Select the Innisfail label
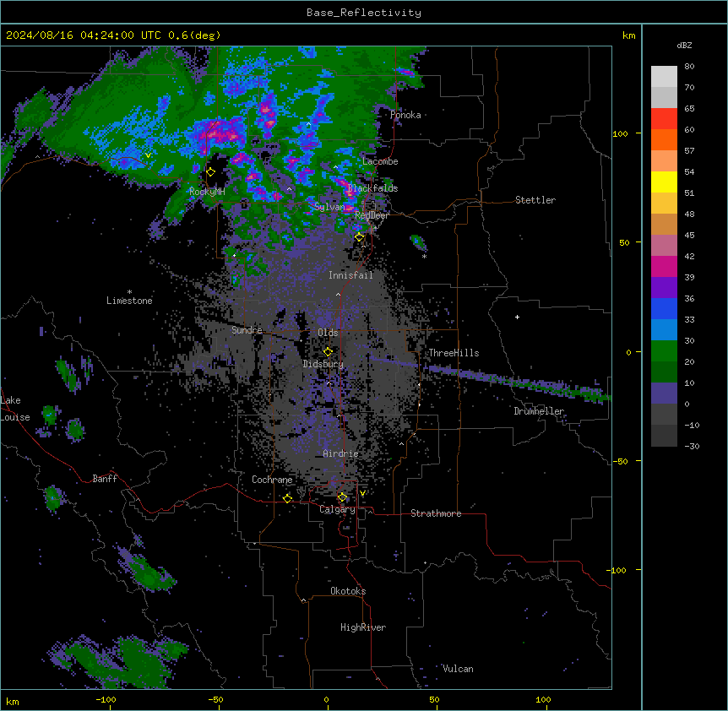Viewport: 728px width, 711px height. point(350,275)
